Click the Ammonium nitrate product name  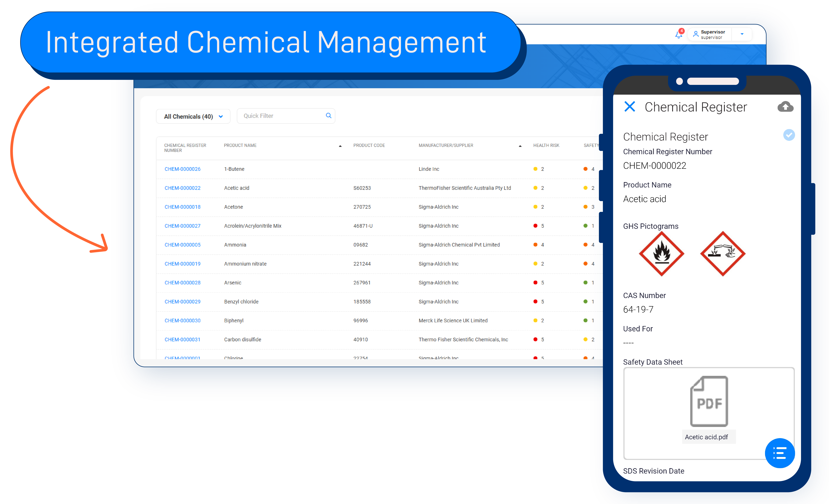coord(245,264)
